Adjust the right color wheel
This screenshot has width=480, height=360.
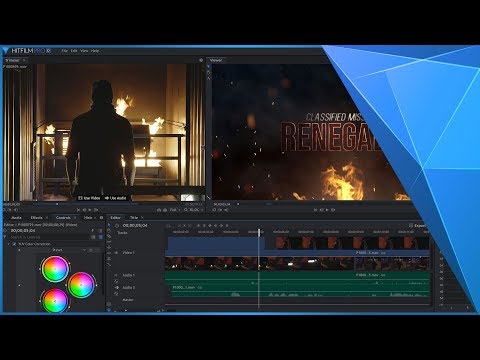pos(81,285)
